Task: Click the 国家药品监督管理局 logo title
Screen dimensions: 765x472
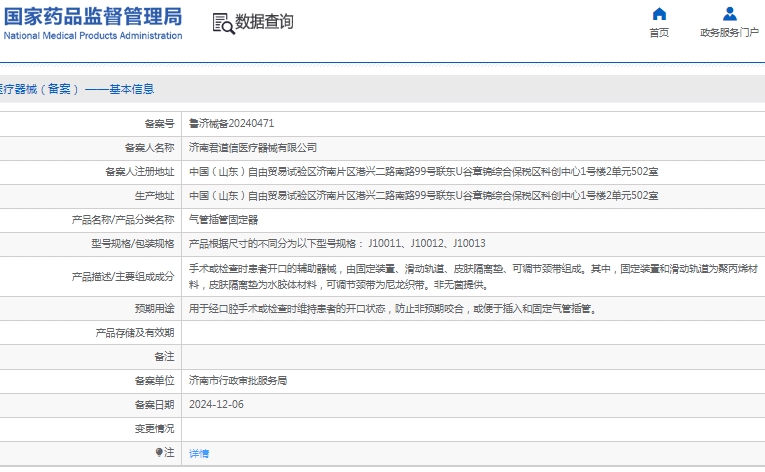Action: tap(93, 16)
